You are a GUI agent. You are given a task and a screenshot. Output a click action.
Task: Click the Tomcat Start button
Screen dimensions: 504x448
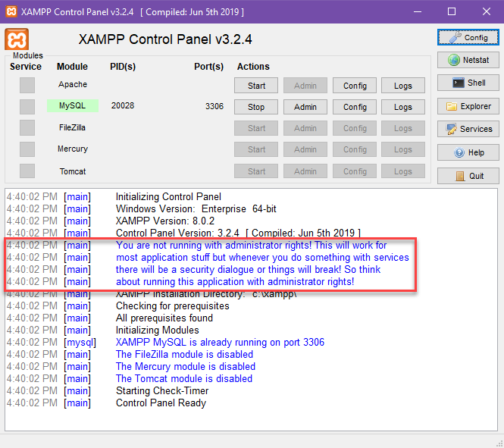coord(256,171)
